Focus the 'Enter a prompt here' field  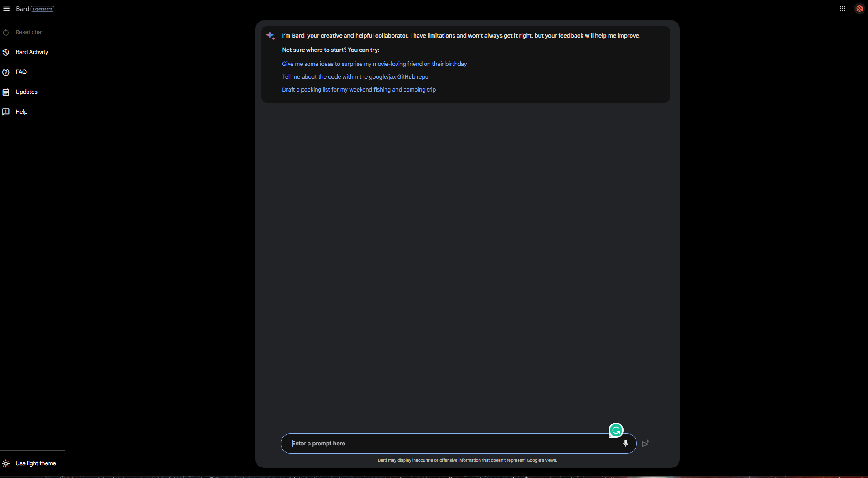point(458,444)
